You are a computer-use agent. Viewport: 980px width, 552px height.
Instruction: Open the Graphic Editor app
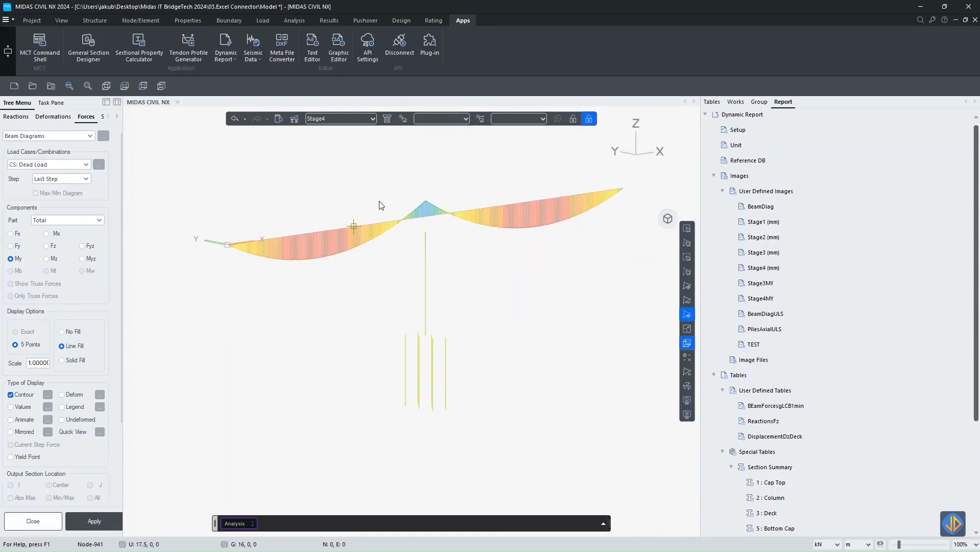tap(339, 47)
